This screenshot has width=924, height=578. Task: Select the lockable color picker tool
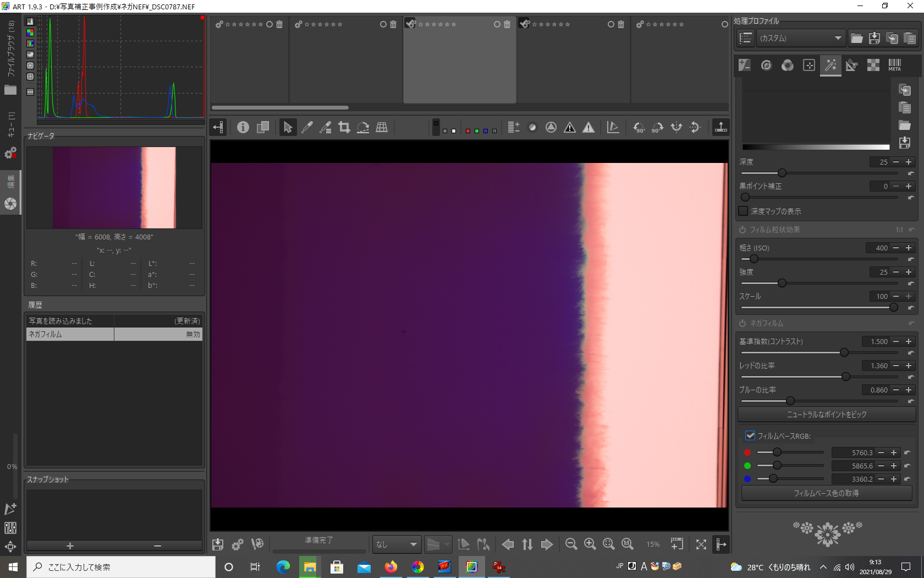coord(326,127)
